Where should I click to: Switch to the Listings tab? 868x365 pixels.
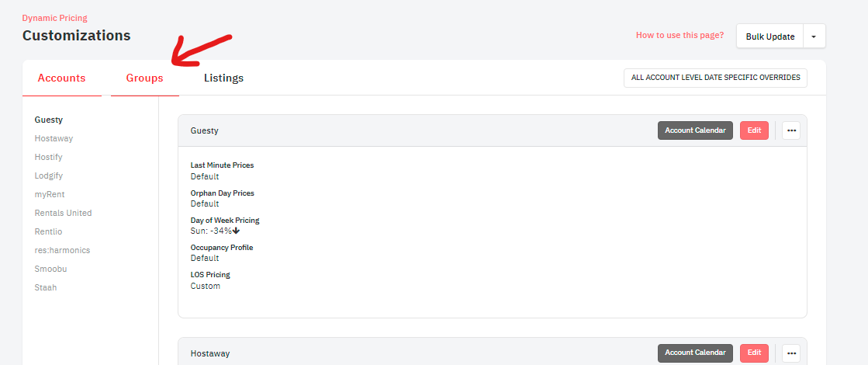(223, 78)
